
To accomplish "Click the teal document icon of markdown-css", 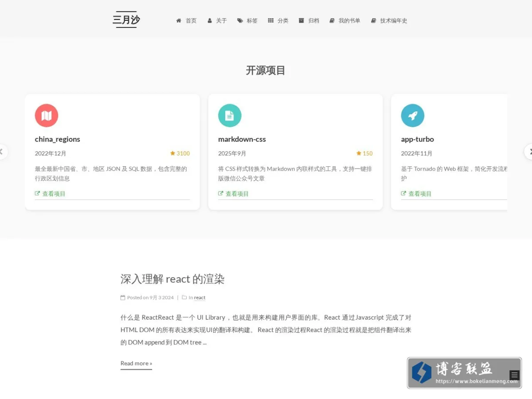I will click(230, 116).
